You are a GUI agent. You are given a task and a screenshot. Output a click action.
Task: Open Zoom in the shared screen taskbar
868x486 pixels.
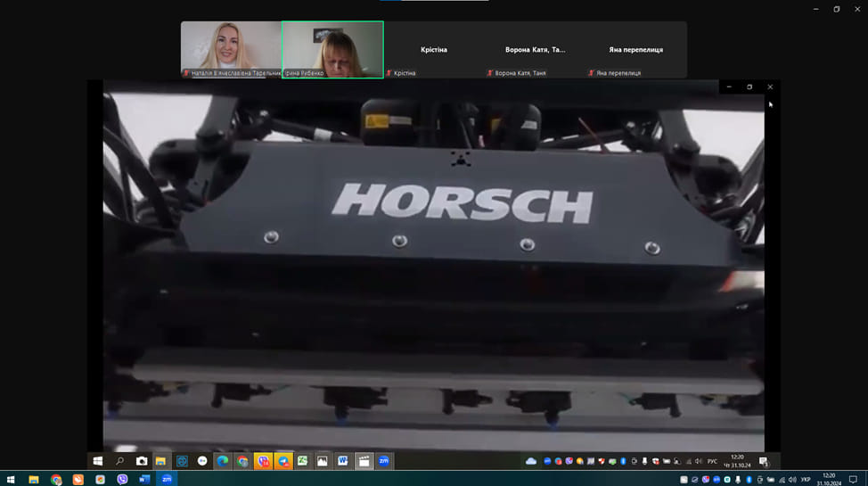[x=383, y=461]
